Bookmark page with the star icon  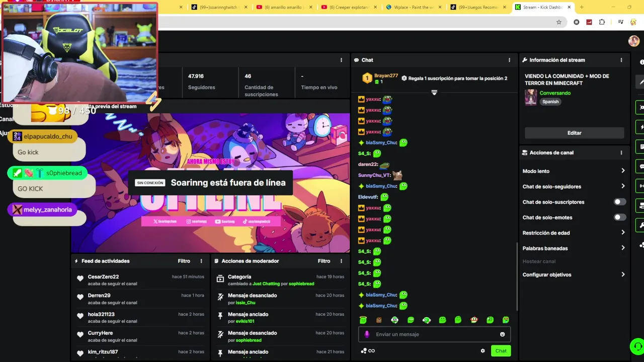558,22
